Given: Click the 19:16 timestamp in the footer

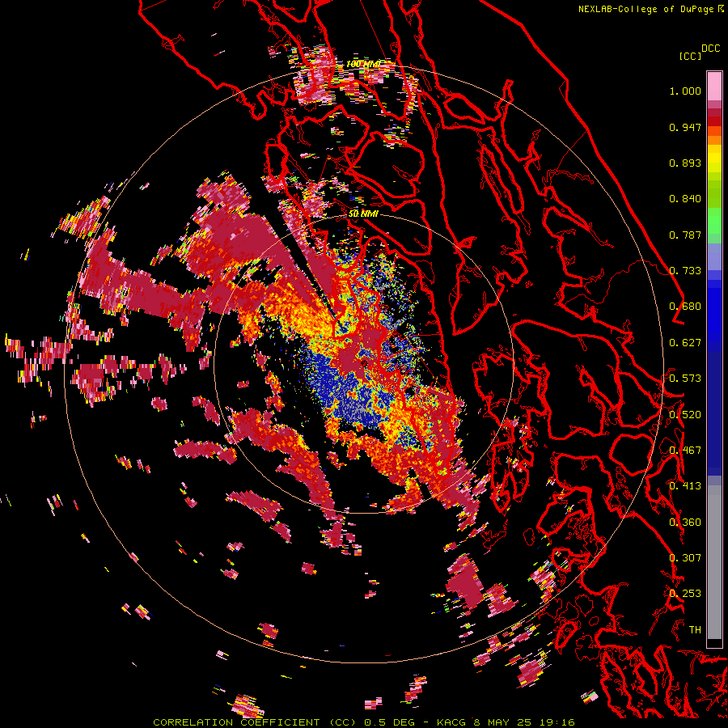Looking at the screenshot, I should [x=557, y=722].
